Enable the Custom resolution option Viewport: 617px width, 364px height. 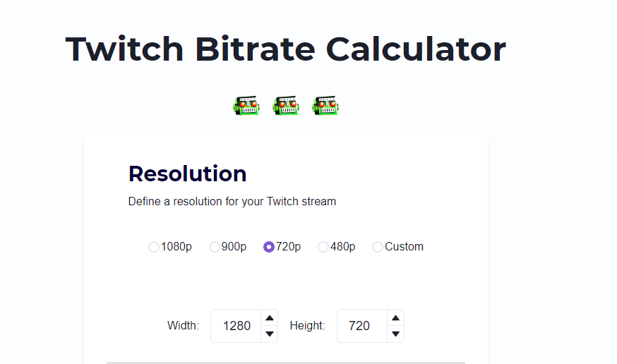[x=378, y=247]
